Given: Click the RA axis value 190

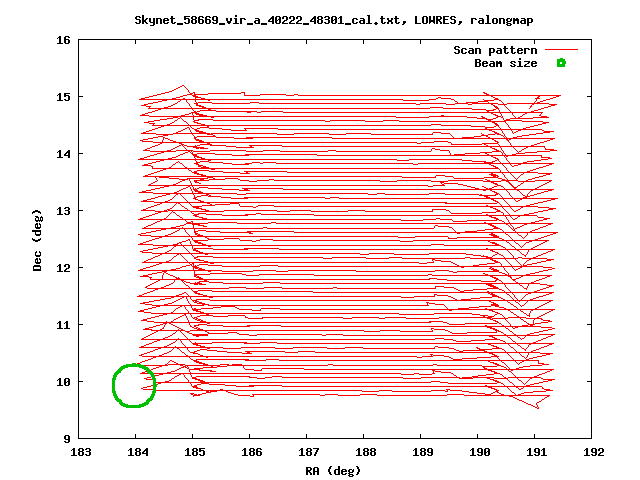Looking at the screenshot, I should click(480, 452).
